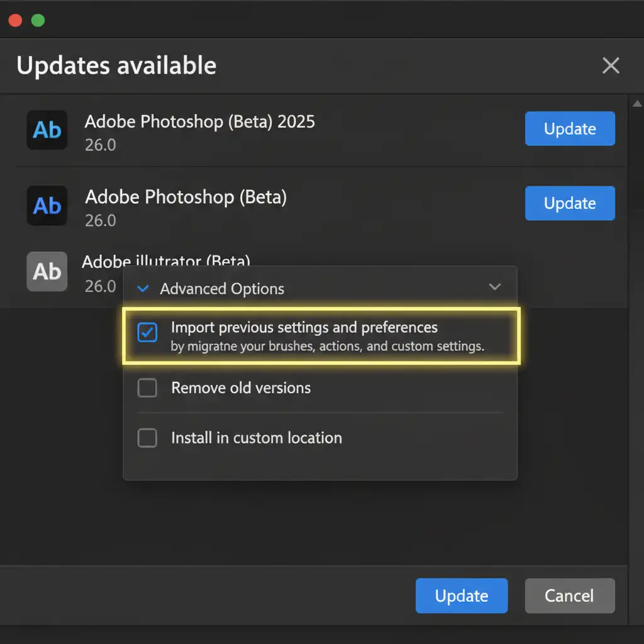The image size is (644, 644).
Task: Click the red macOS close window button
Action: click(15, 20)
